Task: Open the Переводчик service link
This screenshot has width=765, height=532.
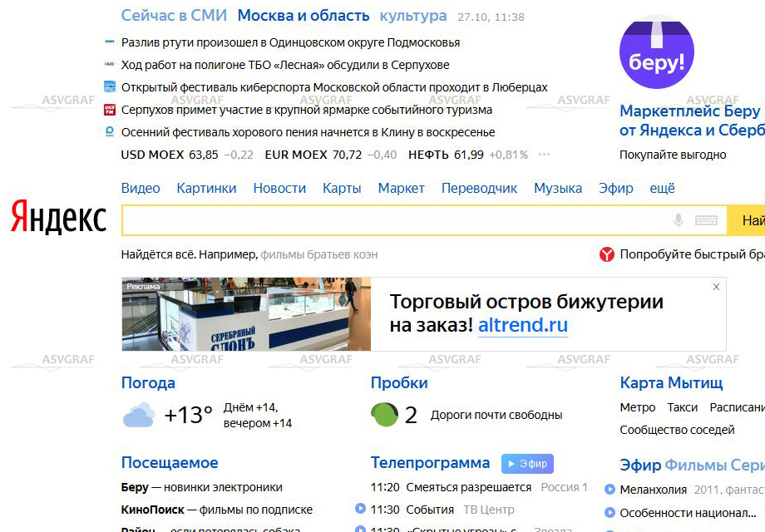Action: coord(479,188)
